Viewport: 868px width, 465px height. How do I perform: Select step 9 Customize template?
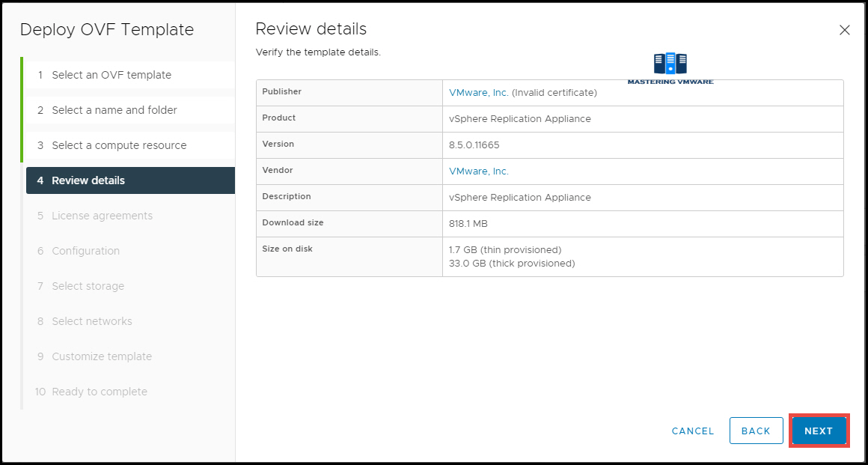(130, 356)
